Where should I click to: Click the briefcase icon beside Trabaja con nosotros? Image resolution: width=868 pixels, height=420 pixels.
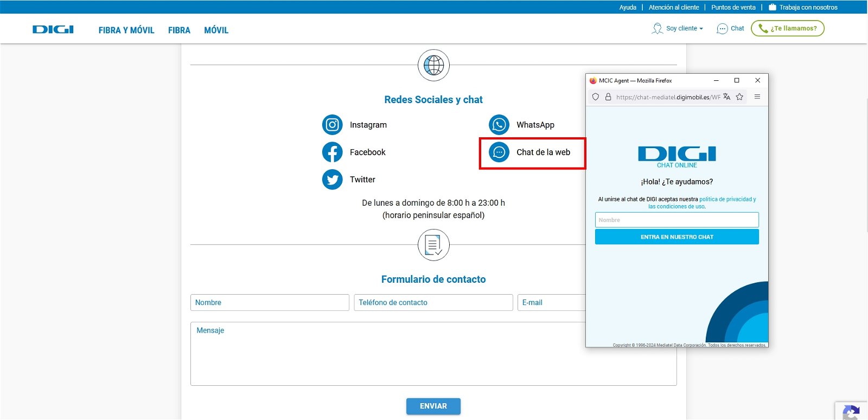point(773,7)
